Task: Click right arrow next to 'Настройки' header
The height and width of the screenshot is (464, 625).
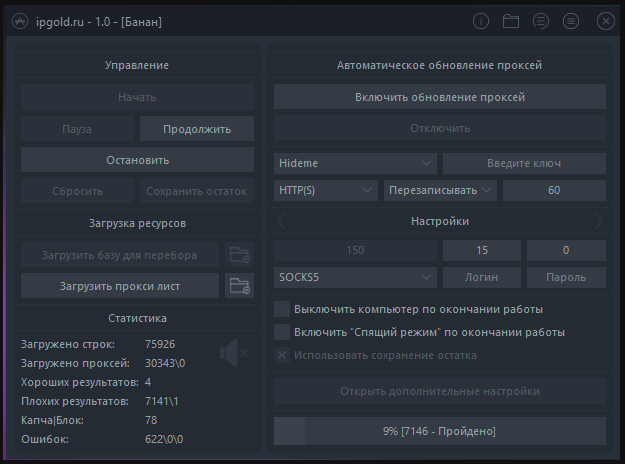Action: [x=599, y=221]
